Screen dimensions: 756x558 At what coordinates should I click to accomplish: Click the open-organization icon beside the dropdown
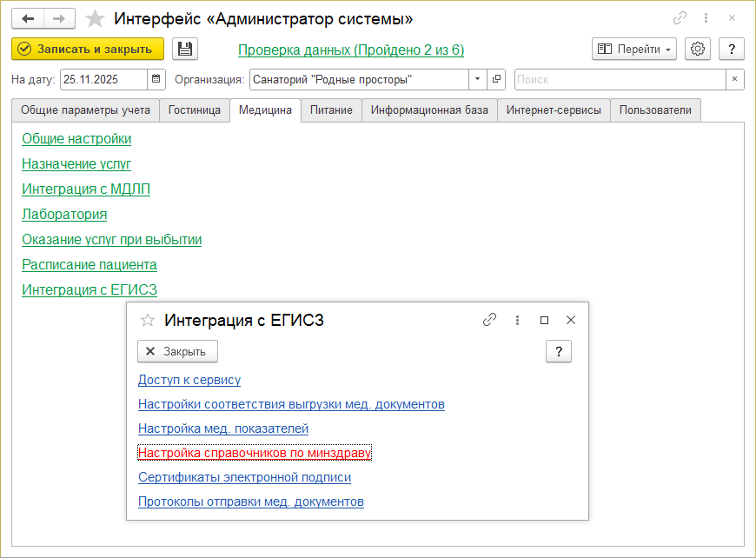point(496,79)
